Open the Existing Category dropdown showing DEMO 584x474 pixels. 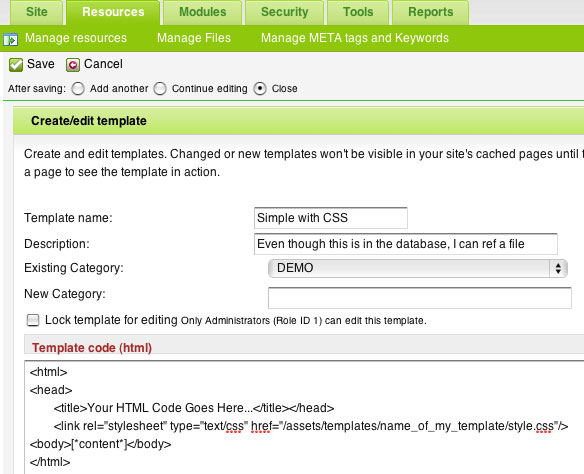(418, 268)
